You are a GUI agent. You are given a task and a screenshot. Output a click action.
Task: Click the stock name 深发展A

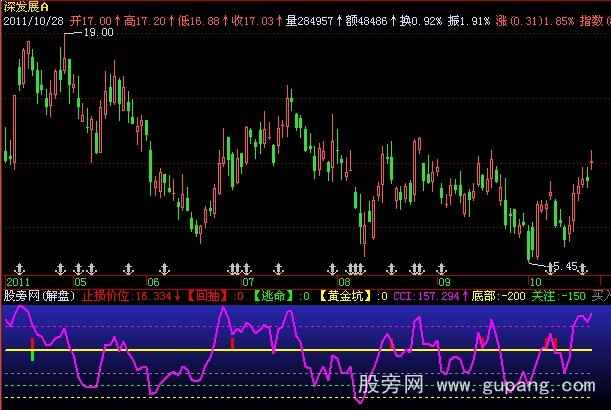(26, 7)
